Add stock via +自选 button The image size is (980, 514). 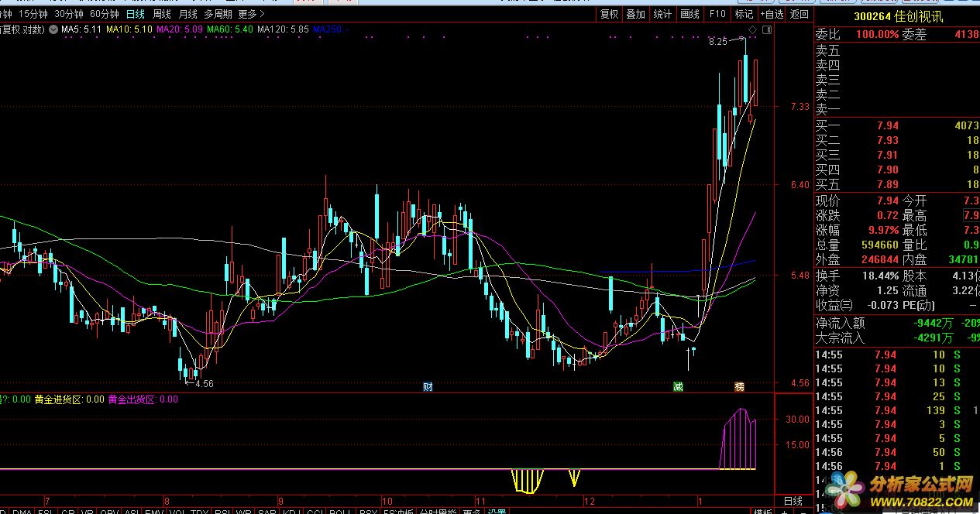[x=772, y=14]
